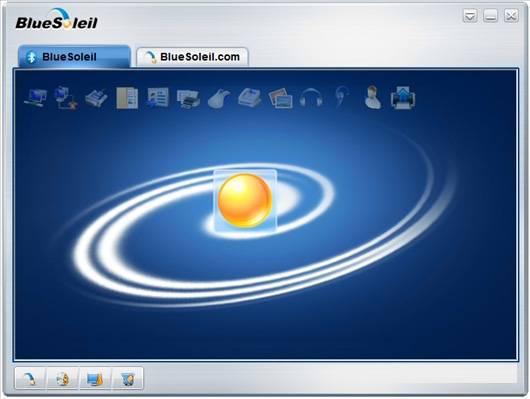Select the blue up-arrow printer icon
The height and width of the screenshot is (399, 530).
pyautogui.click(x=403, y=98)
